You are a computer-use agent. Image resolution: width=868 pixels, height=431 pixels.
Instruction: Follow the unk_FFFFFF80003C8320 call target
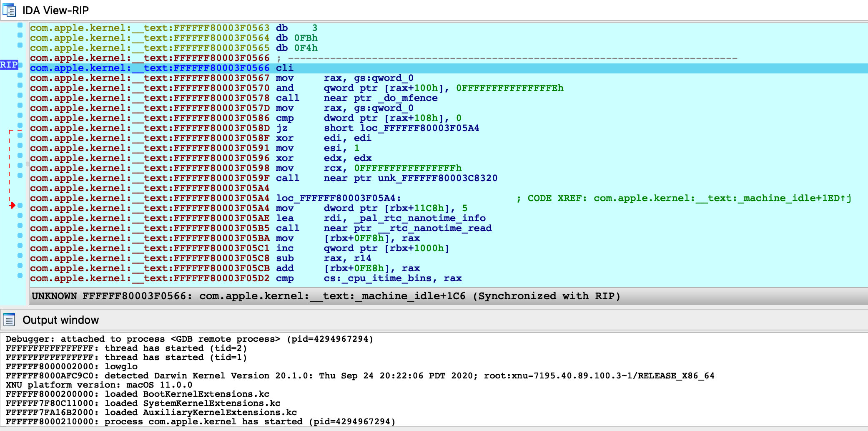[x=437, y=178]
